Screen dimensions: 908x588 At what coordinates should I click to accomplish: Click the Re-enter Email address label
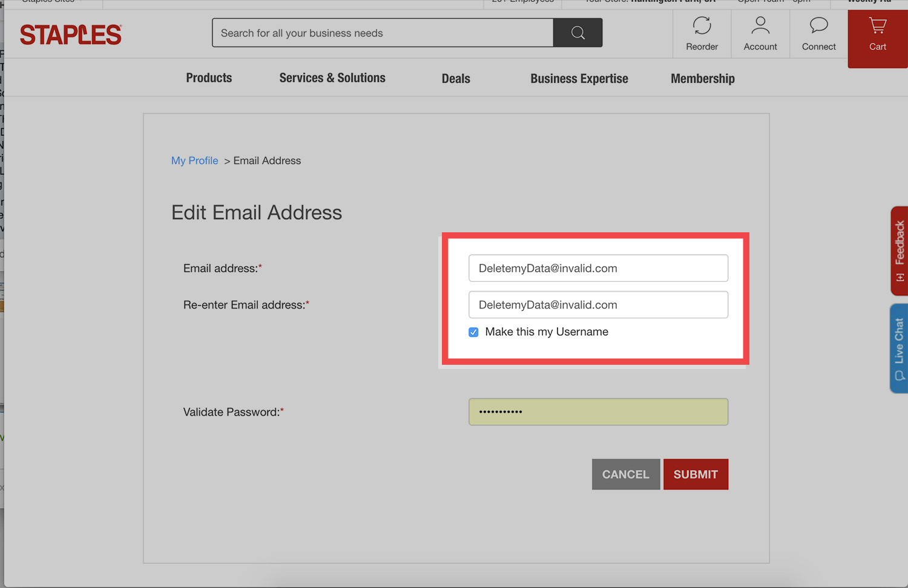tap(246, 305)
